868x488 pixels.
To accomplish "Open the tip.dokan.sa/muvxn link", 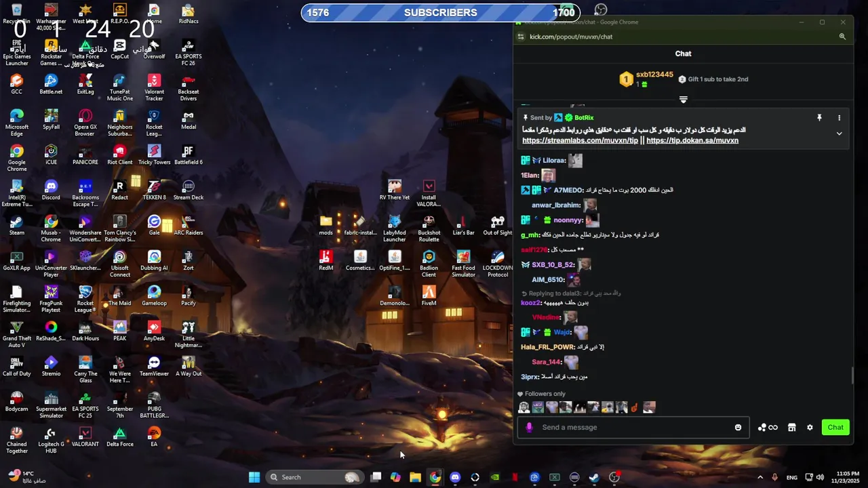I will 692,140.
